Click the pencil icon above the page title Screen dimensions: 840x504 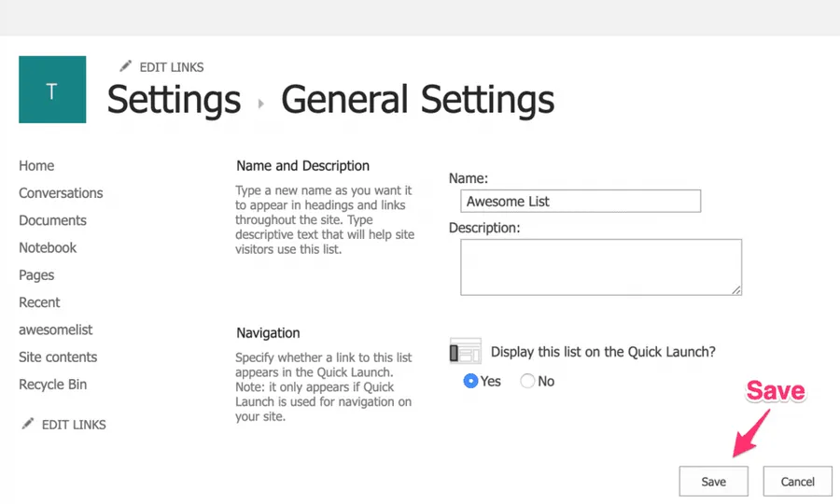pyautogui.click(x=126, y=66)
